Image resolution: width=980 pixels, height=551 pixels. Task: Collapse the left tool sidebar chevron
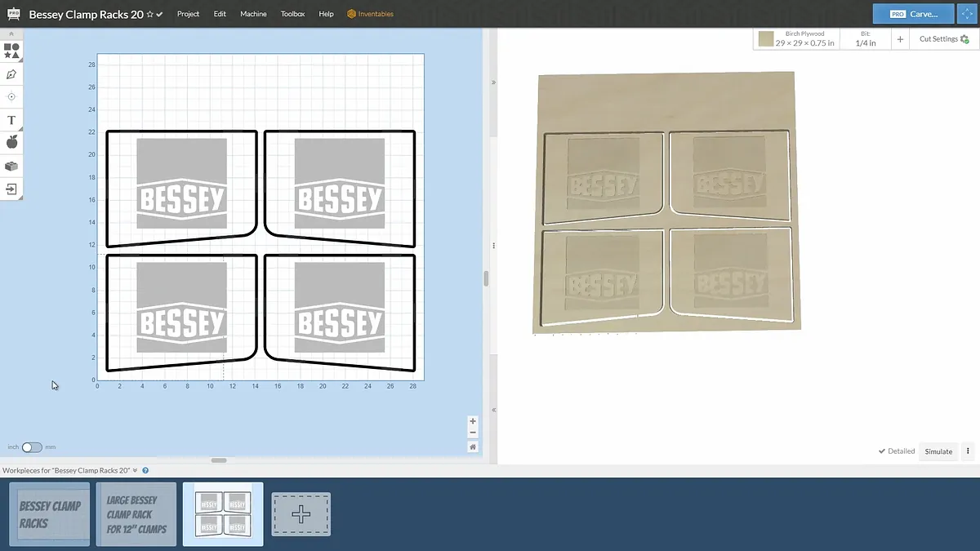pos(11,33)
